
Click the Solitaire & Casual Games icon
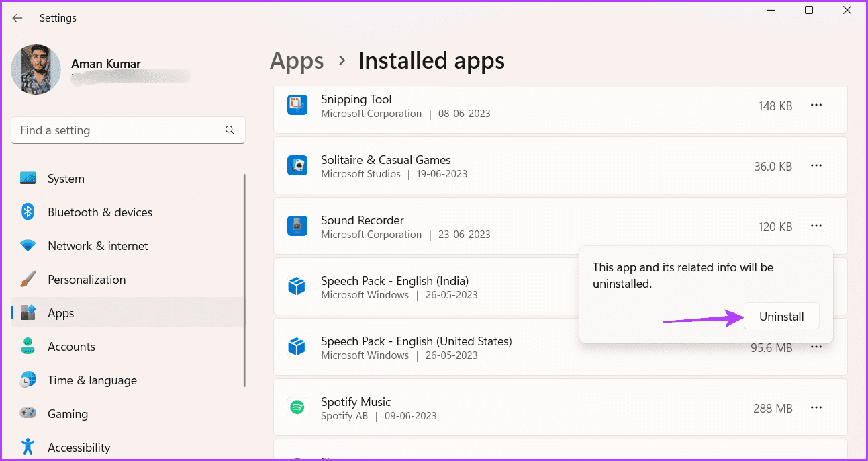coord(297,166)
